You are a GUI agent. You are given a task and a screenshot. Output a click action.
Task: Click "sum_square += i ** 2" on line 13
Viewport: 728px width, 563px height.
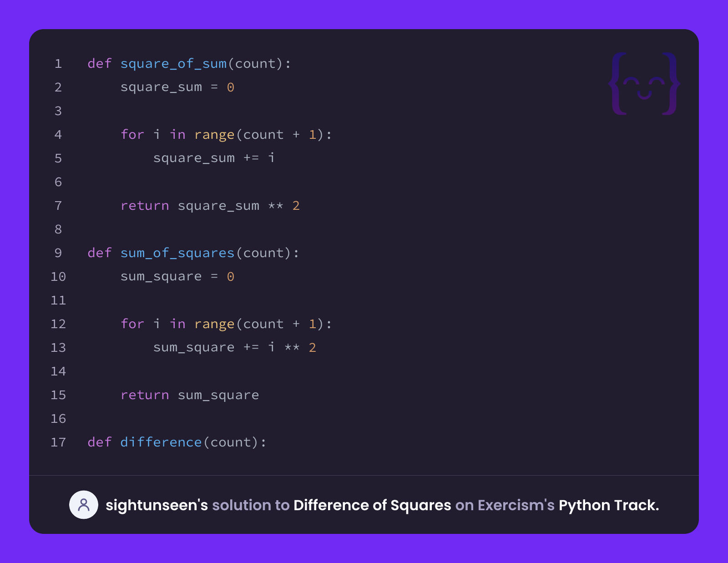pyautogui.click(x=235, y=348)
